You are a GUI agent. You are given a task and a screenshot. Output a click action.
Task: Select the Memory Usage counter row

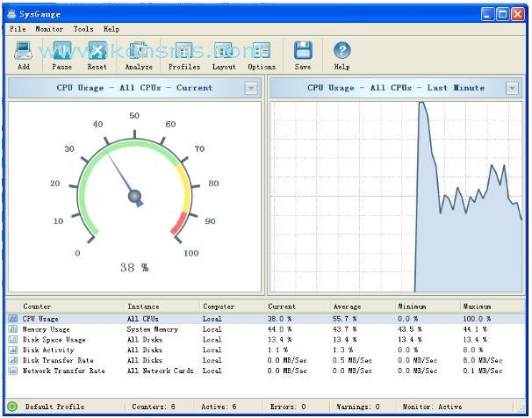(x=266, y=329)
